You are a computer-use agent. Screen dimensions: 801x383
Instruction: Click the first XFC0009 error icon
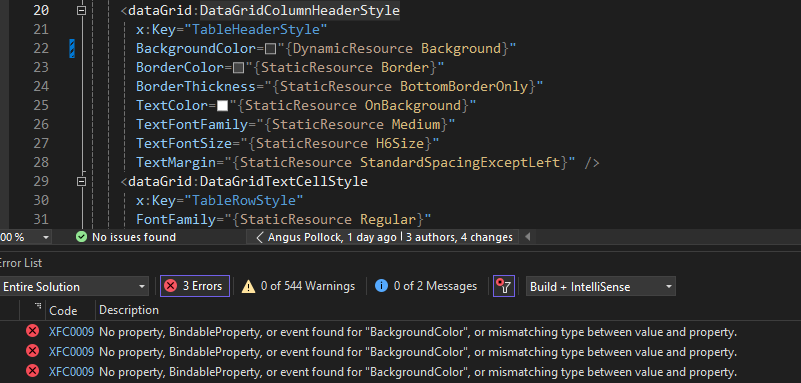point(32,331)
